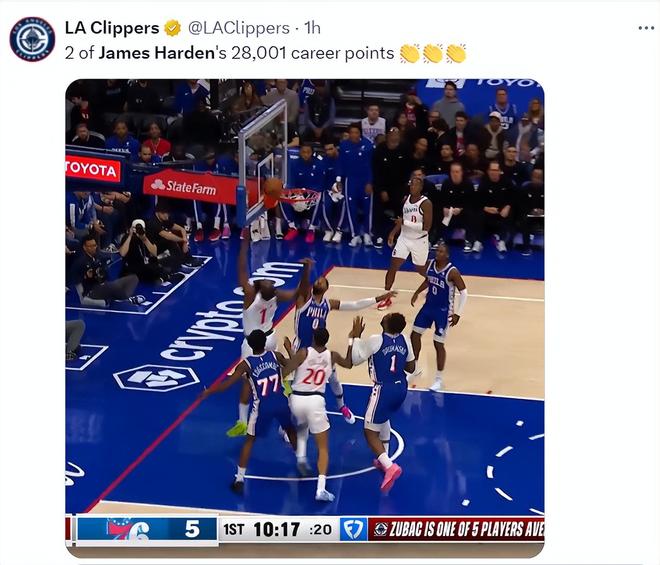The image size is (660, 565).
Task: Click the gold verified badge
Action: (x=172, y=28)
